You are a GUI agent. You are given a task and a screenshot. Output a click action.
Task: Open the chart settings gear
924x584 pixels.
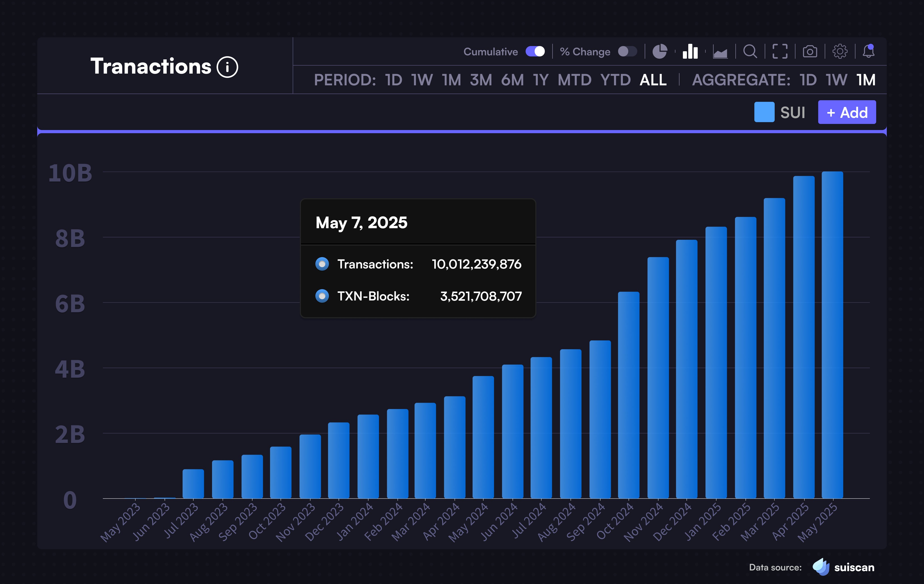point(840,51)
